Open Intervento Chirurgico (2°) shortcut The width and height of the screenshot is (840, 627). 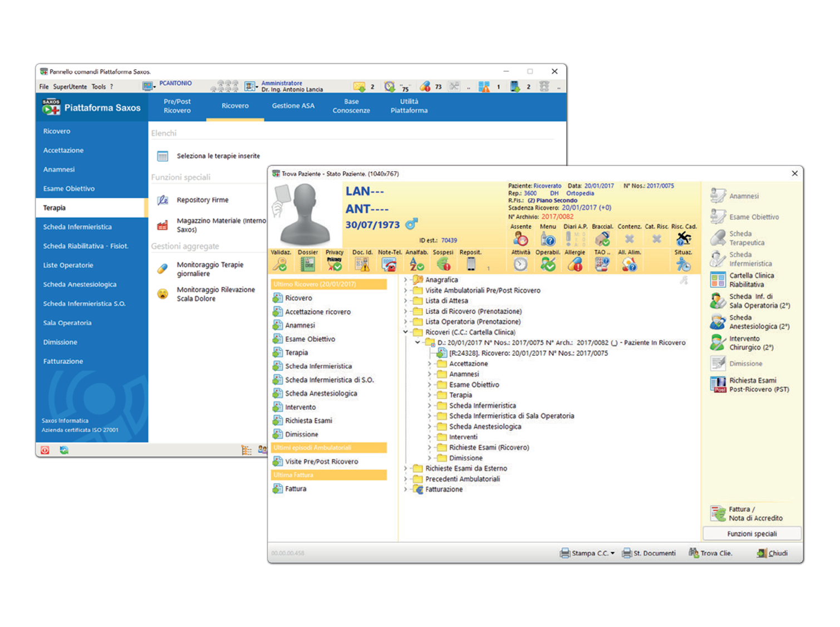[742, 343]
